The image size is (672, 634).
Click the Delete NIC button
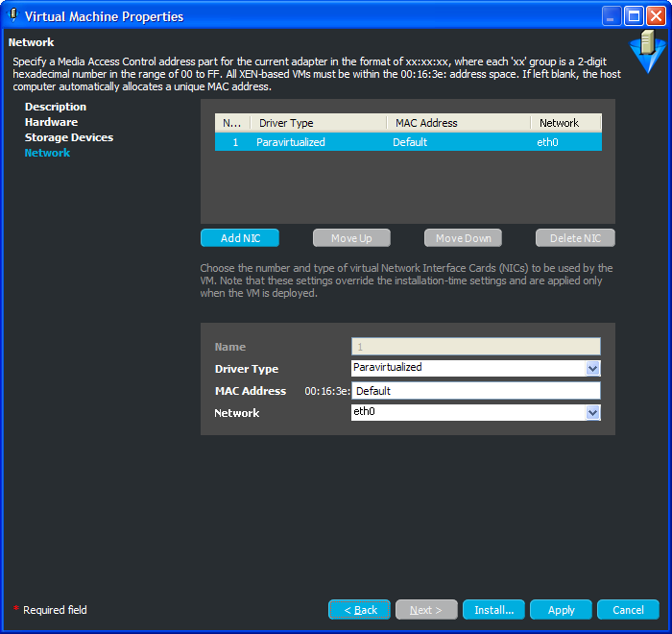(575, 238)
